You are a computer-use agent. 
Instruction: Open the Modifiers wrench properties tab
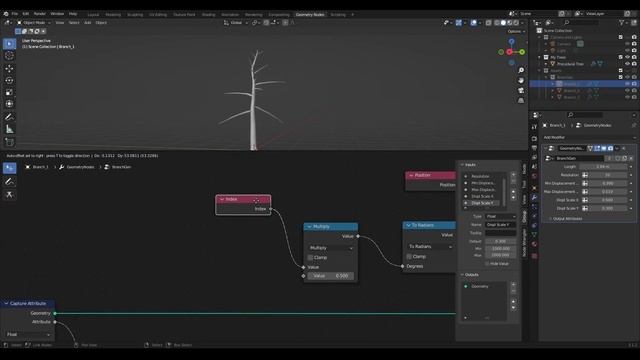click(534, 198)
